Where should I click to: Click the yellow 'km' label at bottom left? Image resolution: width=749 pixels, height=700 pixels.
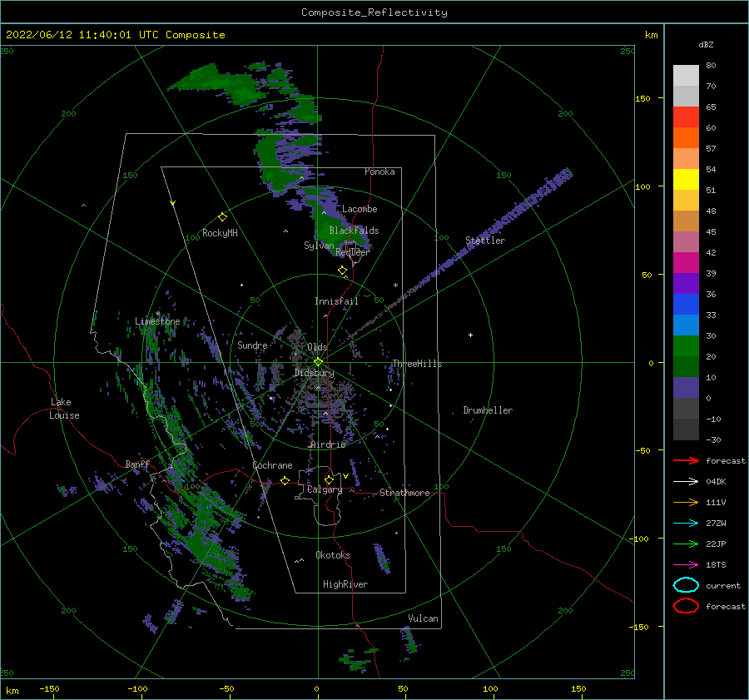[12, 691]
